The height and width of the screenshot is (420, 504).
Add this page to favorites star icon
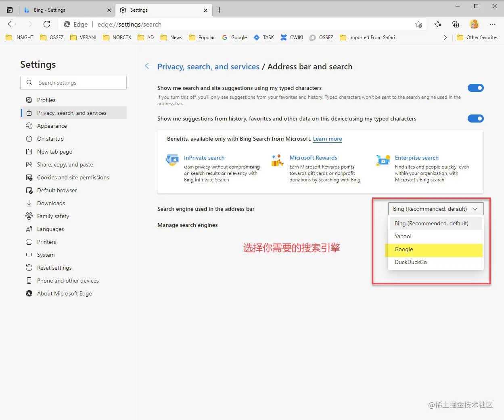[418, 25]
